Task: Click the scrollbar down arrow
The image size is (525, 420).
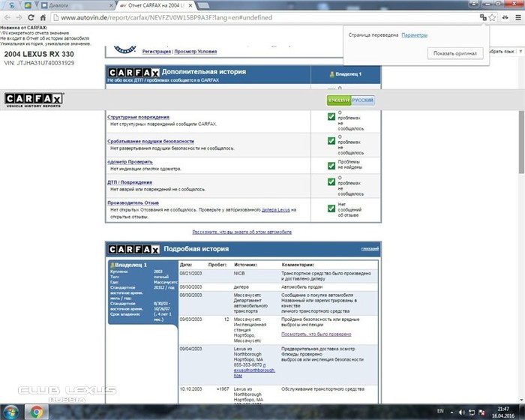Action: click(522, 400)
